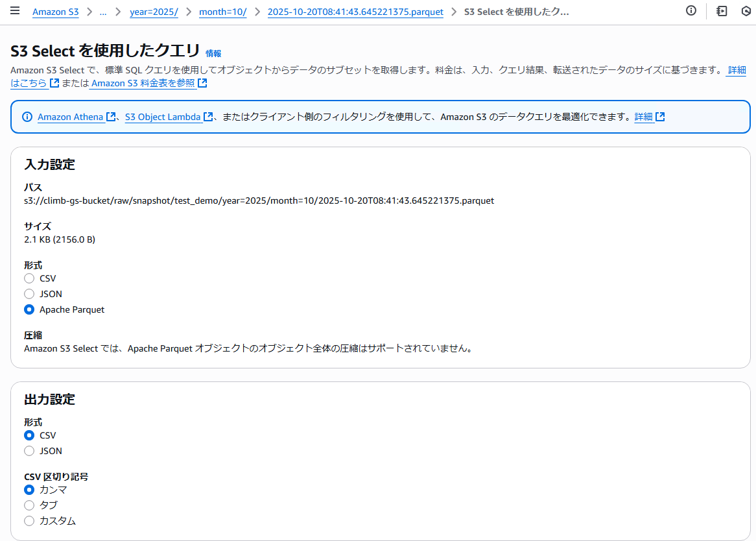Click the hexagon icon at top right

coord(746,11)
